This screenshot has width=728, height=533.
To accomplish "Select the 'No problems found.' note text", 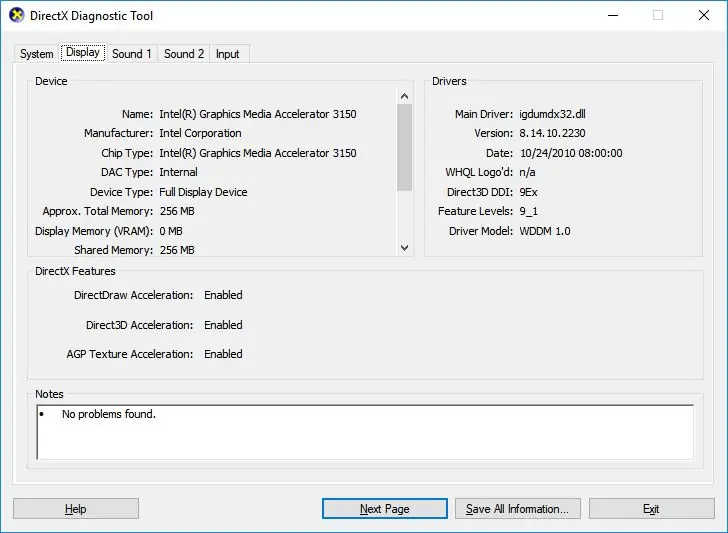I will coord(109,414).
